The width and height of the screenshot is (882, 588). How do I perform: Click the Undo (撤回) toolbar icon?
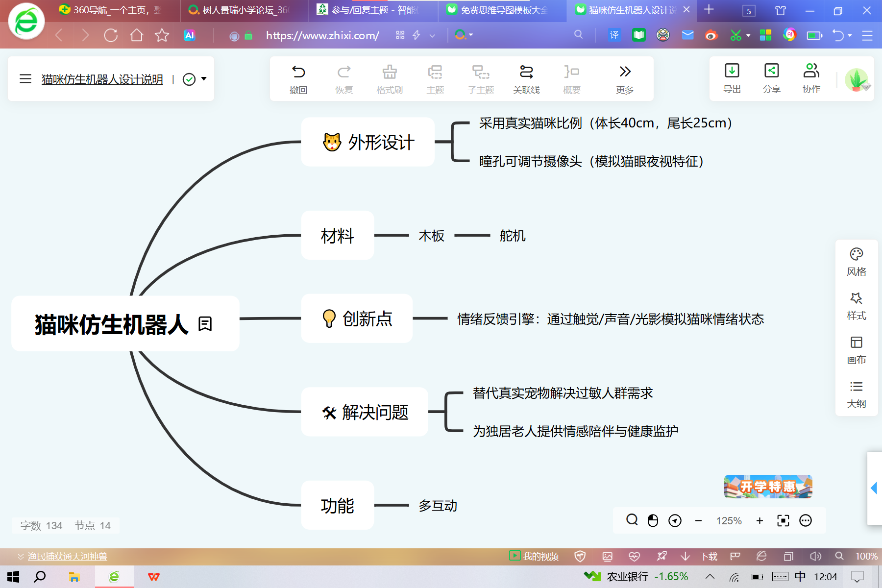298,79
